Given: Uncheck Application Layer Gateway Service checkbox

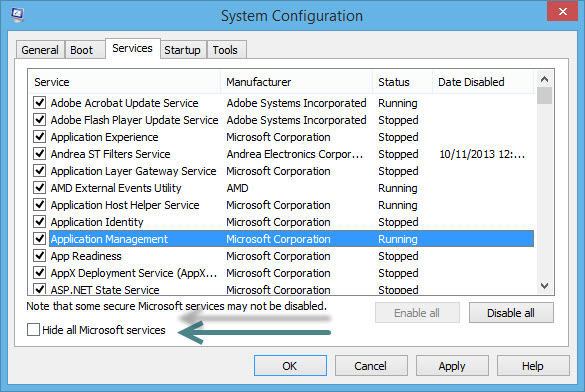Looking at the screenshot, I should pos(40,170).
